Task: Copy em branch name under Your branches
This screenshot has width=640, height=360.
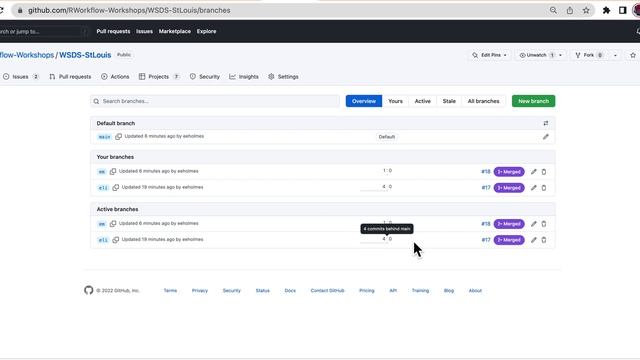Action: [113, 171]
